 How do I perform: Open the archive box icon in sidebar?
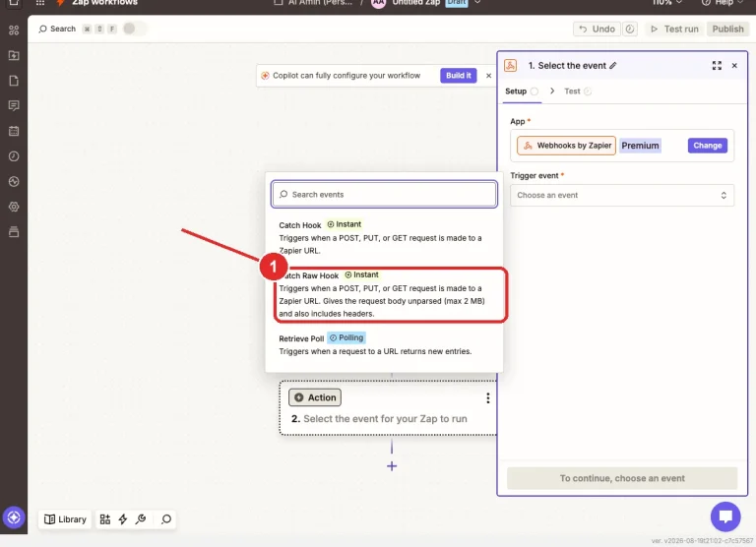14,232
